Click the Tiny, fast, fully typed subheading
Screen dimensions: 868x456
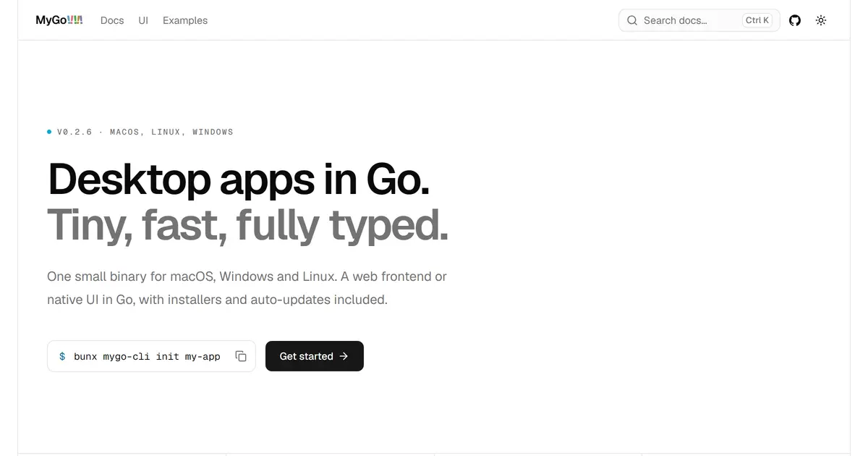(247, 224)
